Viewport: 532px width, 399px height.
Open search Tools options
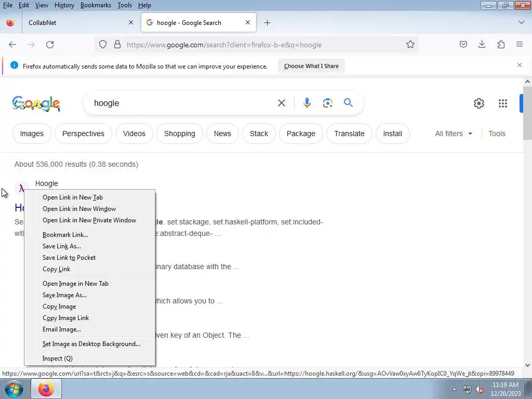point(497,134)
